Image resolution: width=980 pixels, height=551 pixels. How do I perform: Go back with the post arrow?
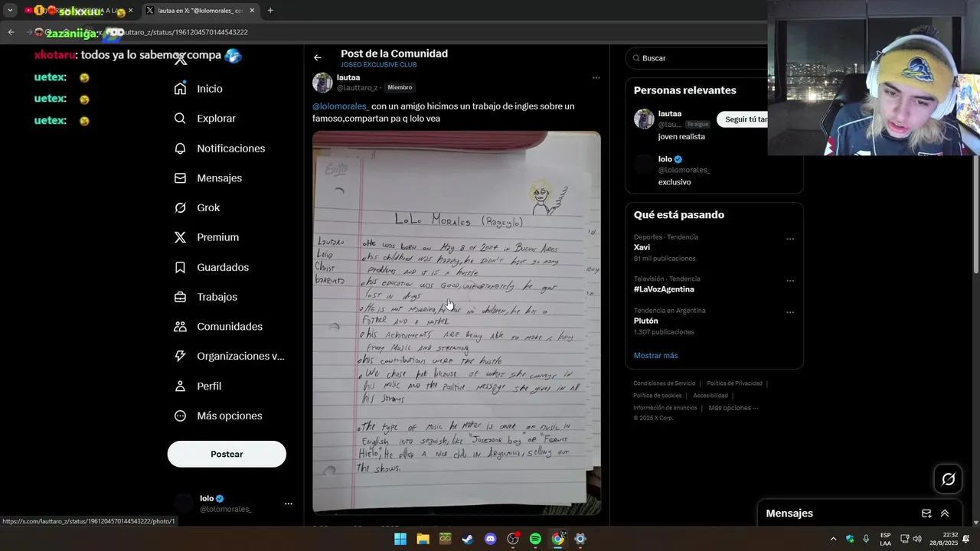pos(318,57)
